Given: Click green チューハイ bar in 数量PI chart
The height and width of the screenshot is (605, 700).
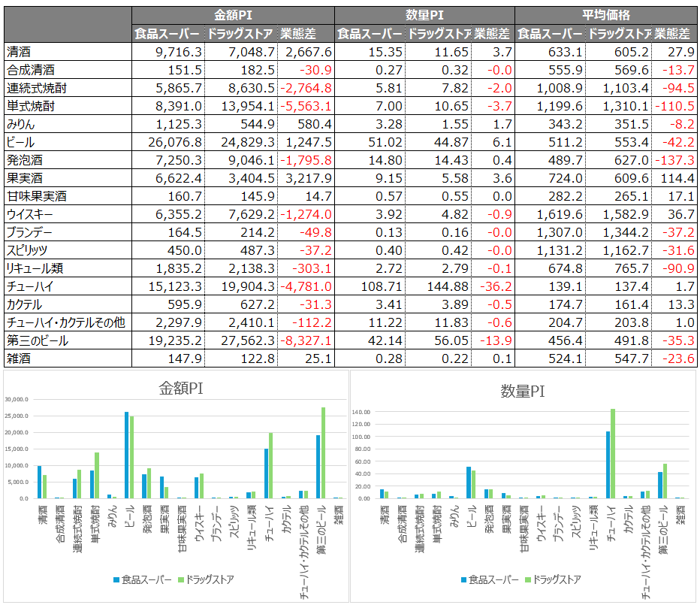Looking at the screenshot, I should (x=613, y=453).
